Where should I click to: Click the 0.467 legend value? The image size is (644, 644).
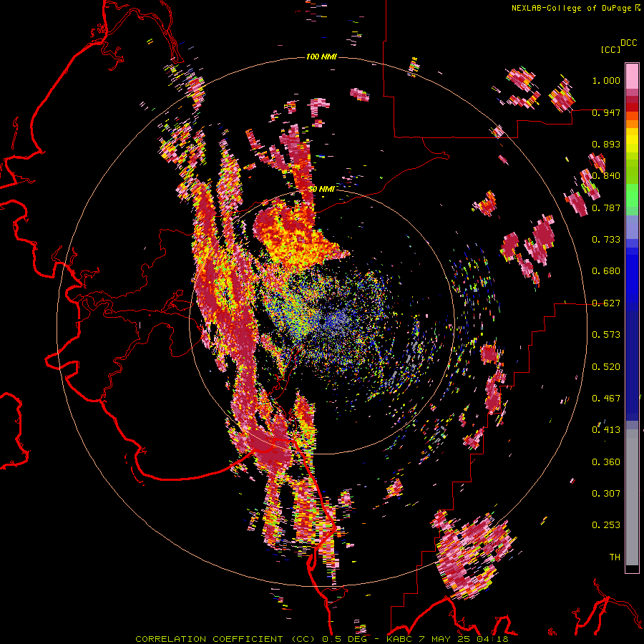pos(606,398)
